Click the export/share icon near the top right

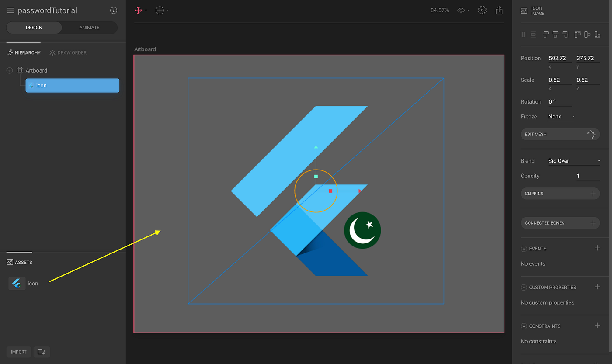pyautogui.click(x=499, y=10)
